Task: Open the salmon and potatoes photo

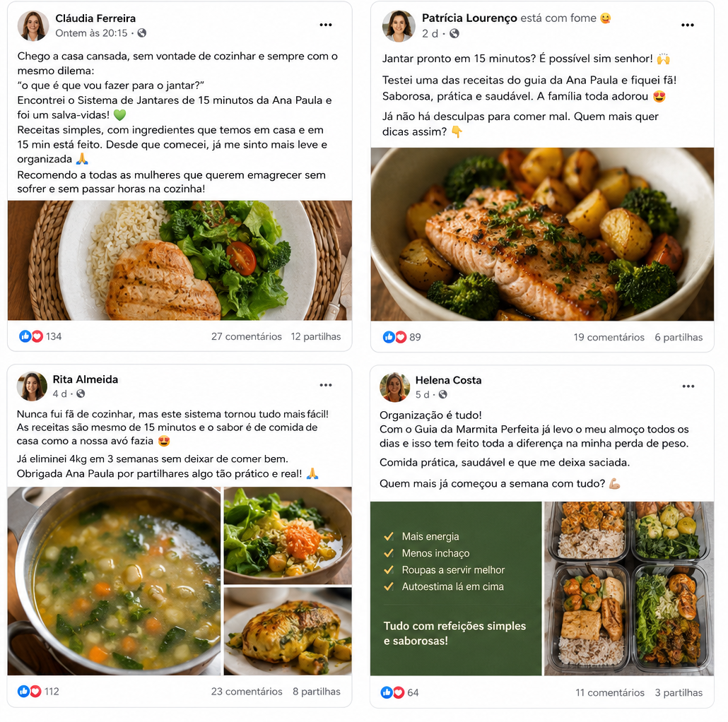Action: pos(542,235)
